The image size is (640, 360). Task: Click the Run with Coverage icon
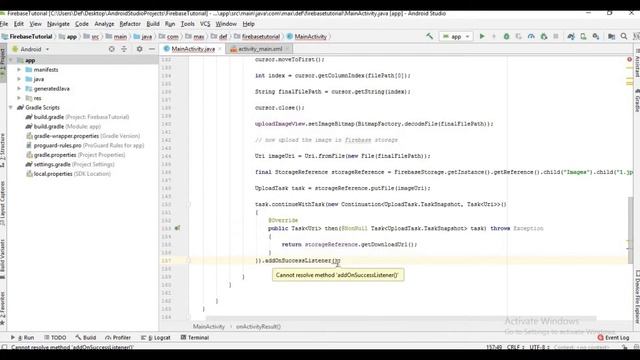pyautogui.click(x=518, y=36)
